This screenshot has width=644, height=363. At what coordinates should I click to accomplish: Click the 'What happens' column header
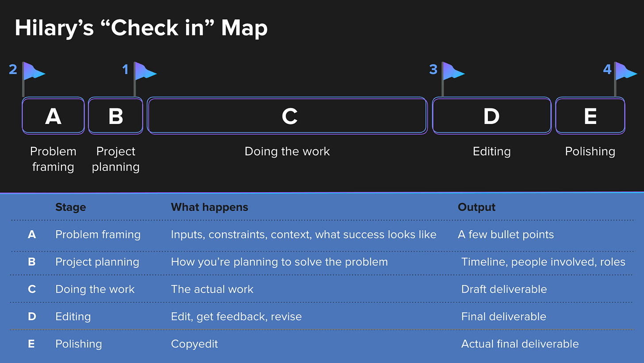[x=210, y=207]
